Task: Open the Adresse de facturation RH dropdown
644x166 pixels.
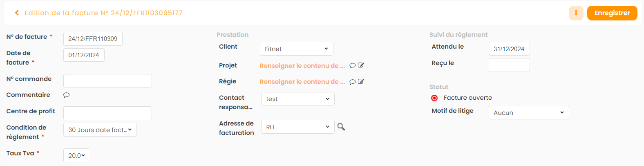Action: coord(297,127)
